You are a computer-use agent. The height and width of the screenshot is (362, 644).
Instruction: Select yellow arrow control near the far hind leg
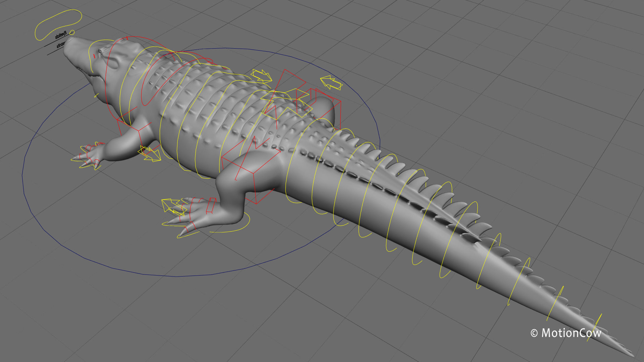point(331,83)
